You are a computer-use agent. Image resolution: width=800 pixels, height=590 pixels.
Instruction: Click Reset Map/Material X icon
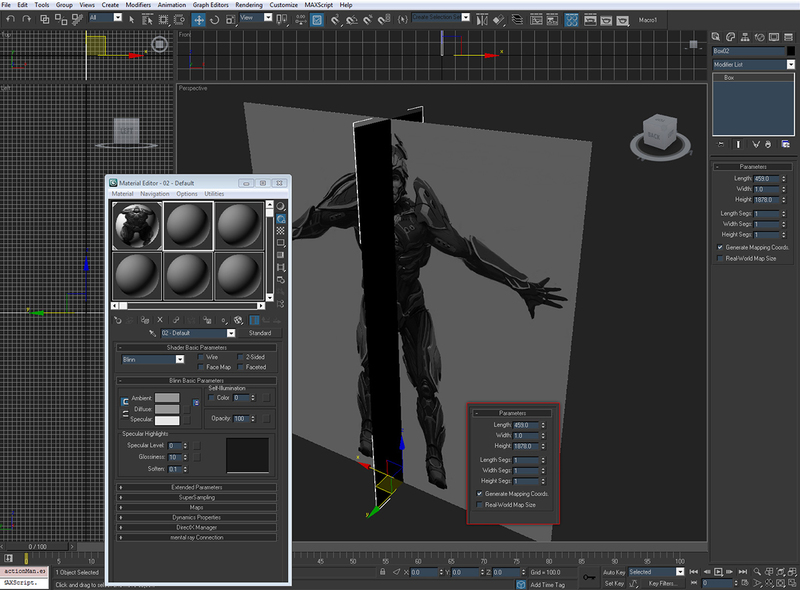(160, 320)
